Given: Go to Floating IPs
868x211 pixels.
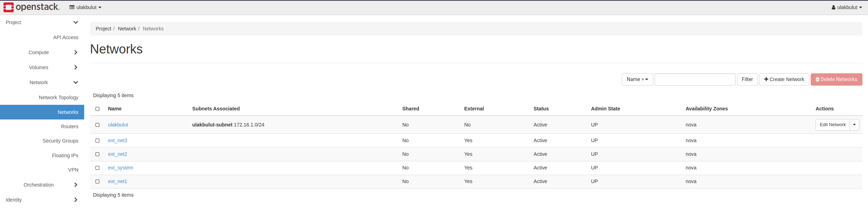Looking at the screenshot, I should click(65, 155).
